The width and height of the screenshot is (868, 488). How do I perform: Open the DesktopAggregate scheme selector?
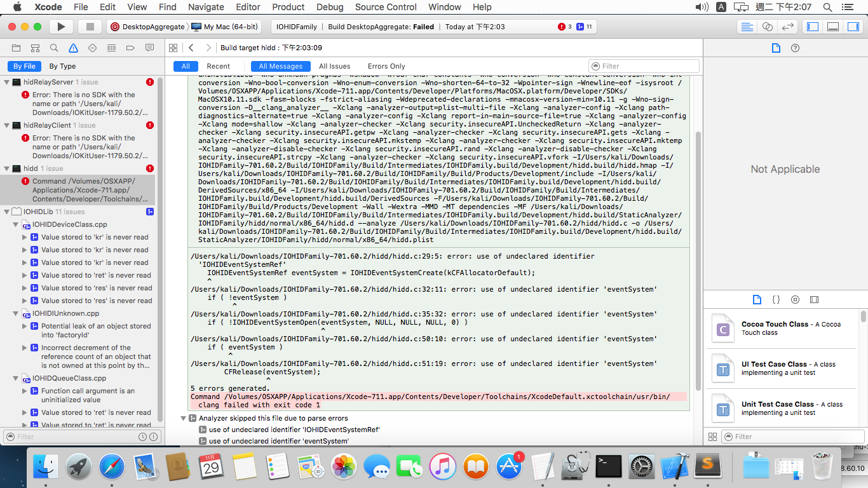click(147, 27)
